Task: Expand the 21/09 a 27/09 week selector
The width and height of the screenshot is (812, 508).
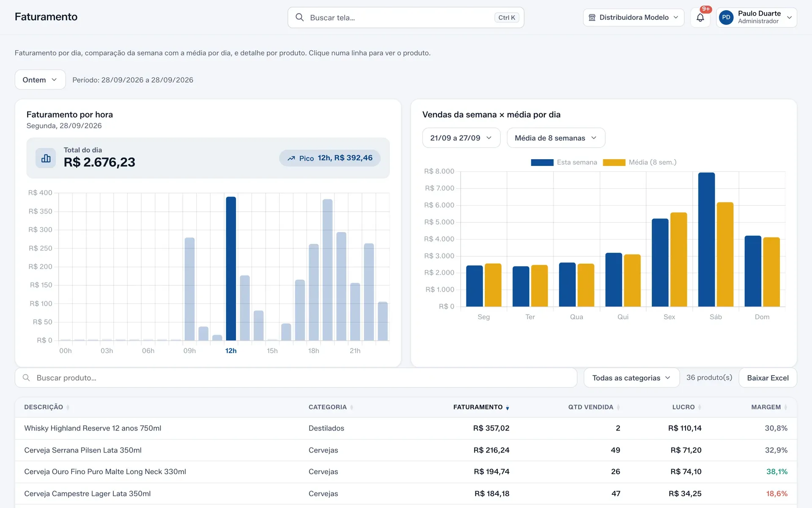Action: pos(461,138)
